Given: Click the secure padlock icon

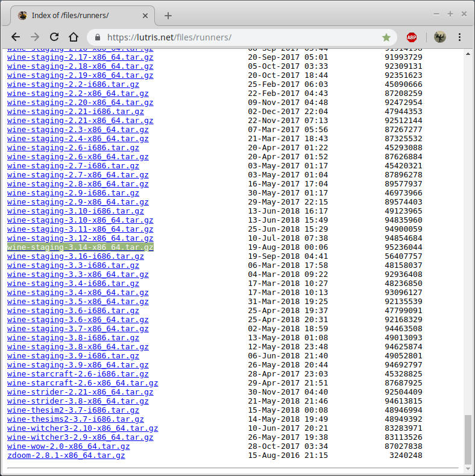Looking at the screenshot, I should (x=98, y=37).
